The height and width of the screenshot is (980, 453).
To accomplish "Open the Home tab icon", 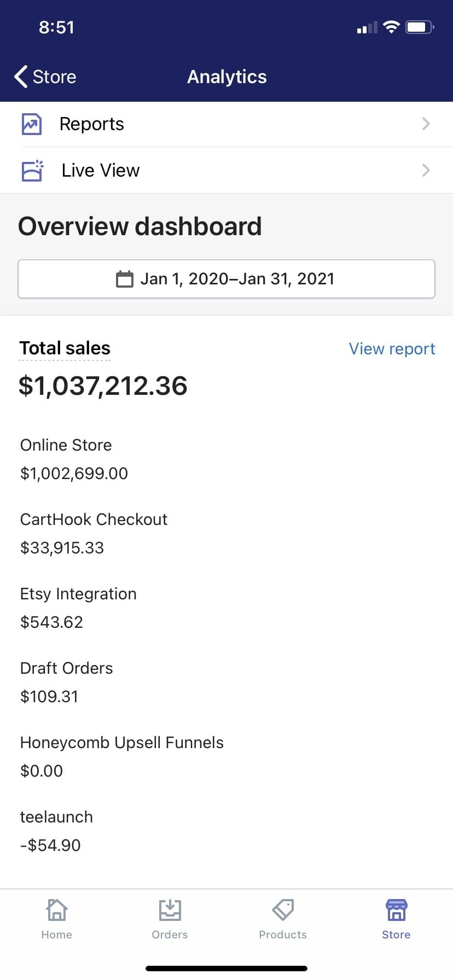I will coord(57,910).
